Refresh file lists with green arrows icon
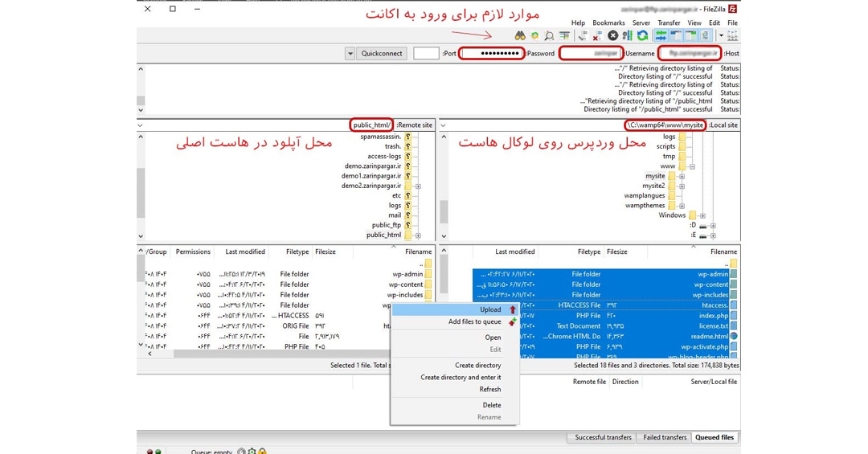Image resolution: width=868 pixels, height=454 pixels. [642, 35]
